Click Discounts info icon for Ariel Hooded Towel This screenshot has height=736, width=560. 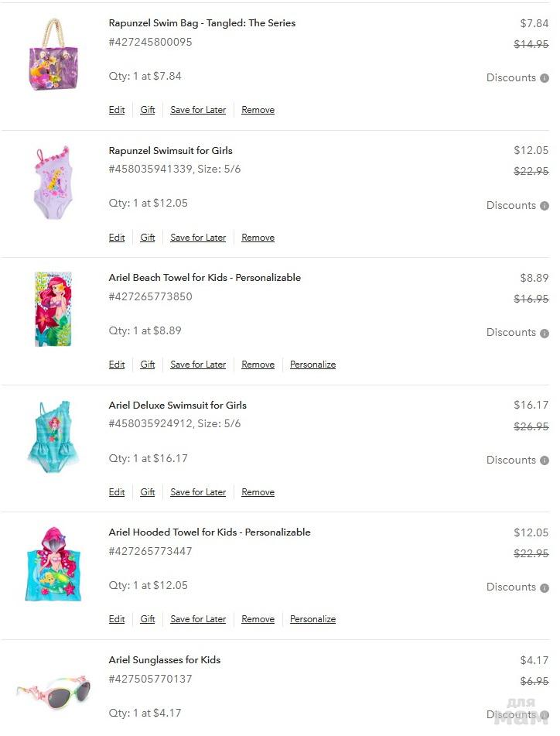(x=545, y=588)
